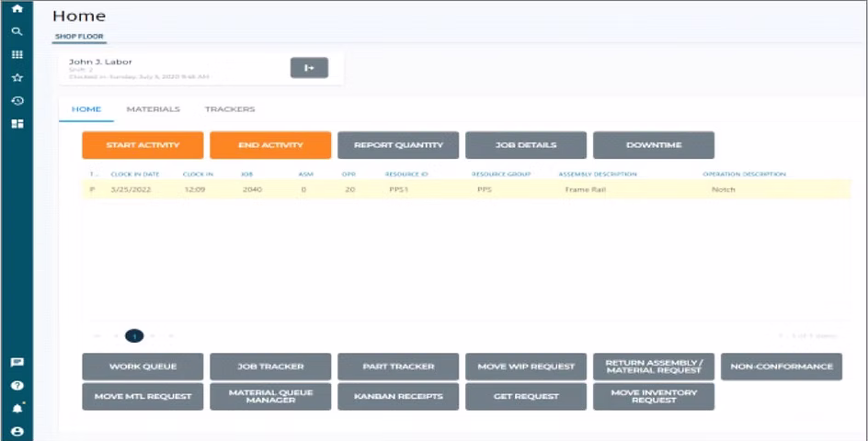Viewport: 868px width, 441px height.
Task: Open KANBAN RECEIPTS
Action: tap(398, 396)
